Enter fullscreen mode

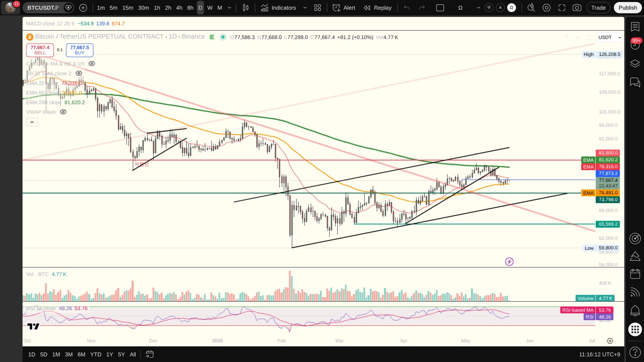pos(561,8)
